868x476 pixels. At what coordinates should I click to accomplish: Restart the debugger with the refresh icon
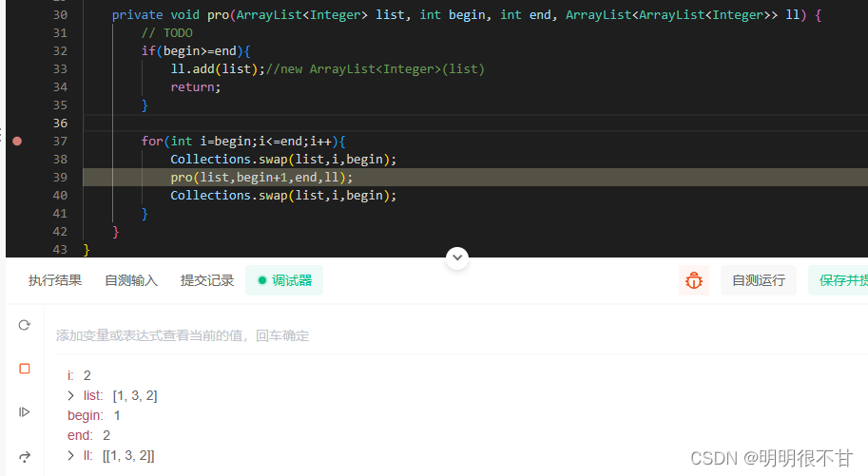pyautogui.click(x=25, y=325)
